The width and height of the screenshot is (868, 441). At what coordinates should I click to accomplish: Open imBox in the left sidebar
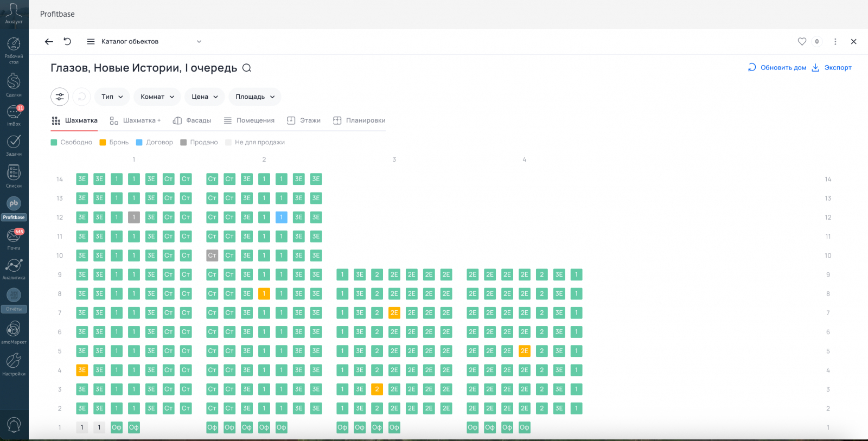(x=14, y=114)
